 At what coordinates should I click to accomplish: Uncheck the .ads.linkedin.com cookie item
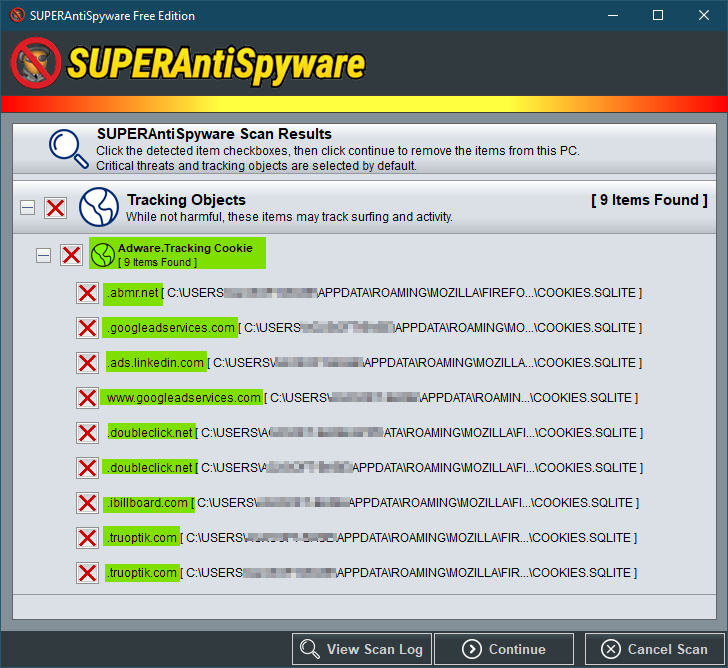pos(87,363)
